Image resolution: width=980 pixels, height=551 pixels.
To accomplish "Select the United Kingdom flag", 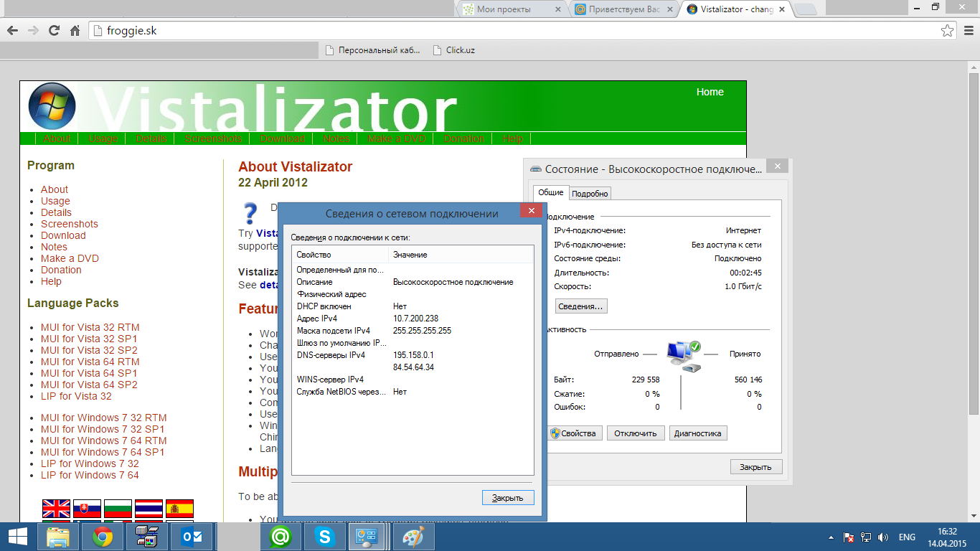I will [56, 509].
